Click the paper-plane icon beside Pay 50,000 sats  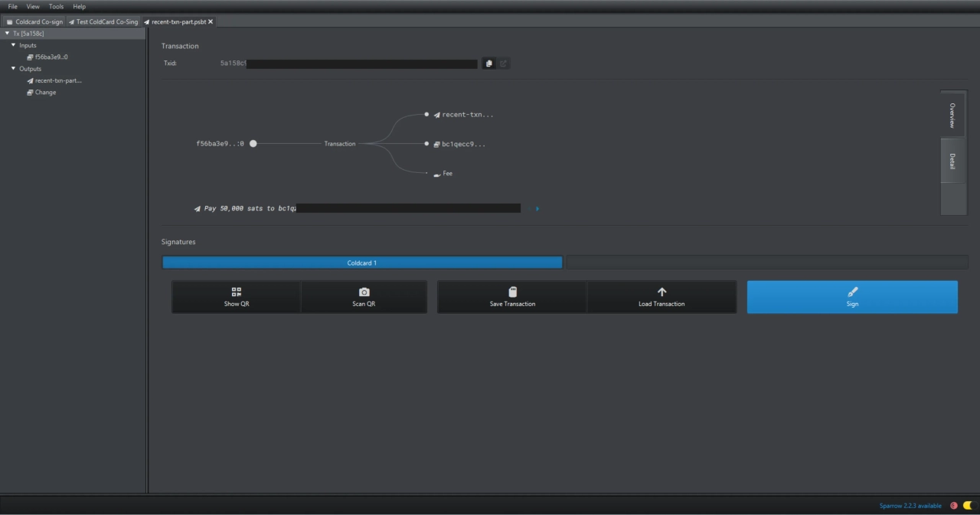click(198, 208)
